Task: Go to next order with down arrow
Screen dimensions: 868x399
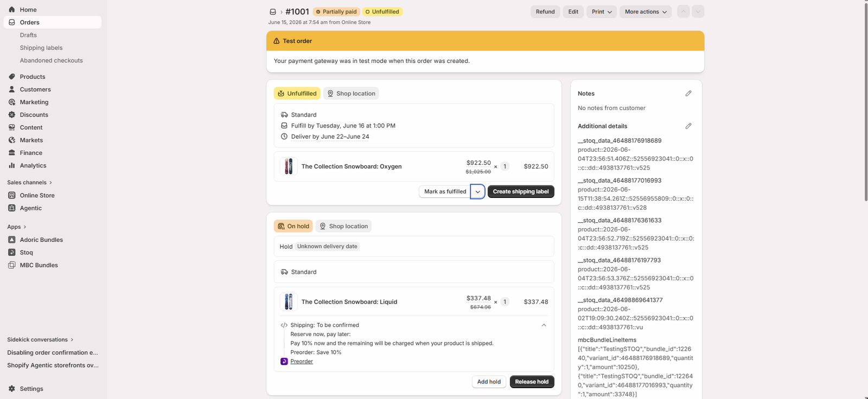Action: pos(698,11)
